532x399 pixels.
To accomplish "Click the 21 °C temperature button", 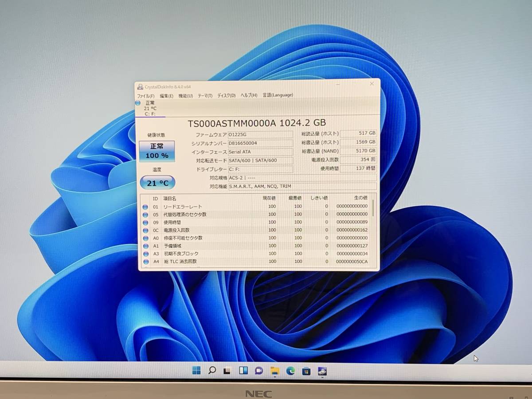I will click(157, 183).
